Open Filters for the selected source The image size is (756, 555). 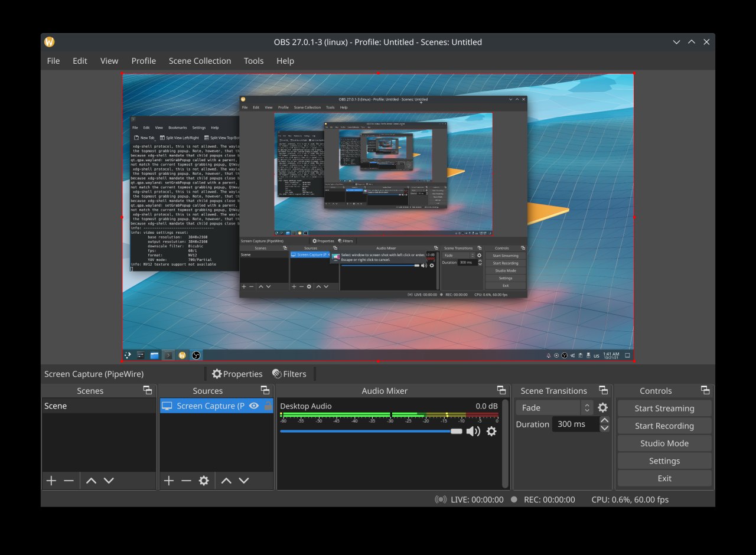[289, 374]
